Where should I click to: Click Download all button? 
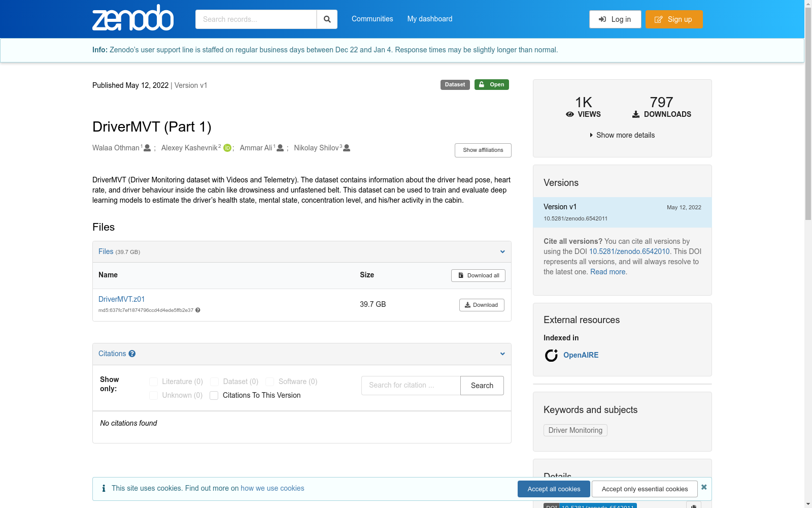click(478, 275)
